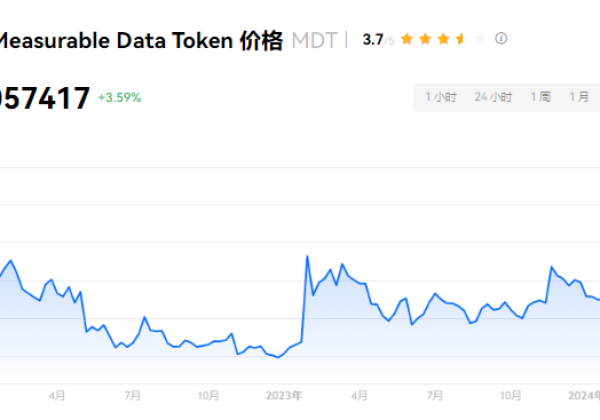The height and width of the screenshot is (420, 600).
Task: Click the empty fifth rating star
Action: point(478,39)
